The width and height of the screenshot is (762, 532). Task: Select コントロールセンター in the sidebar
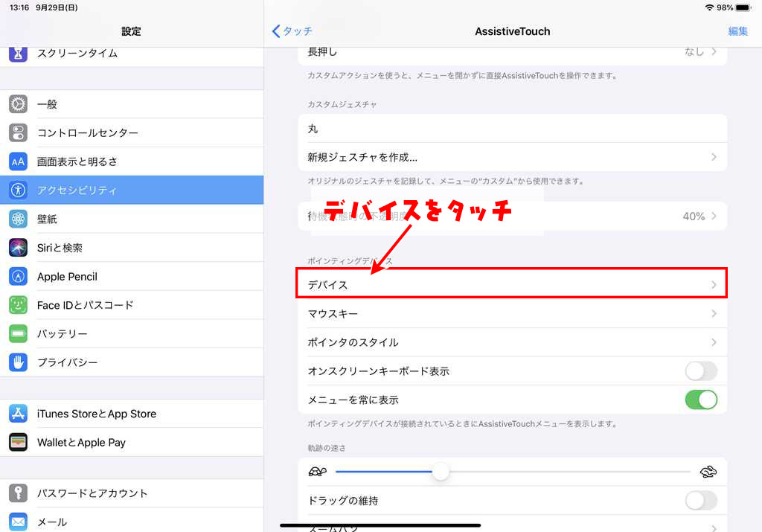(132, 132)
